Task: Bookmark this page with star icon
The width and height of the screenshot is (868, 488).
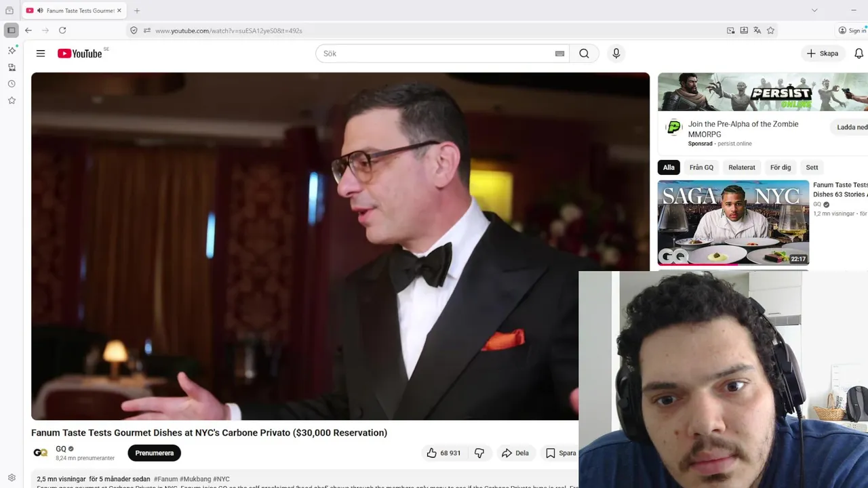Action: tap(771, 30)
